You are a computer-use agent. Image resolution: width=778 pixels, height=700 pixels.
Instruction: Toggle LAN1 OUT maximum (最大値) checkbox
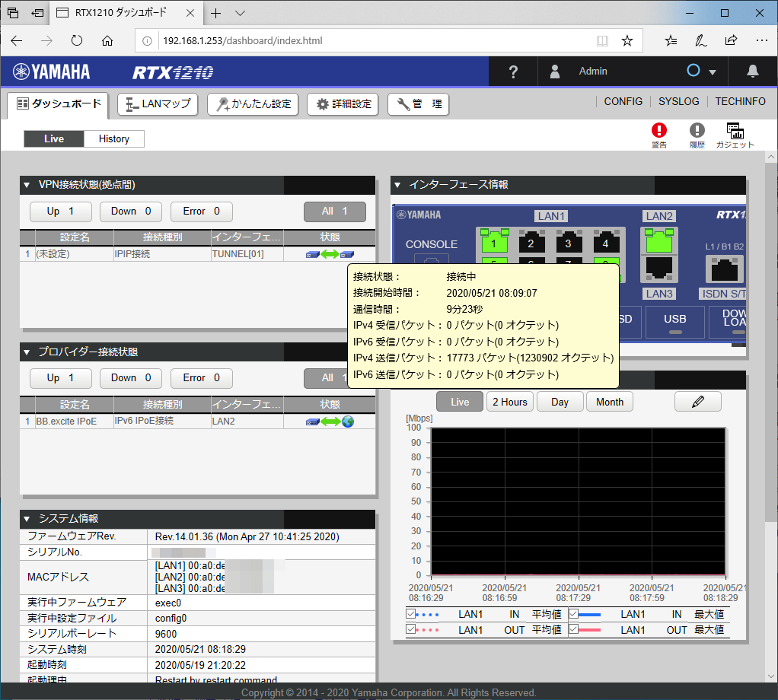click(573, 629)
